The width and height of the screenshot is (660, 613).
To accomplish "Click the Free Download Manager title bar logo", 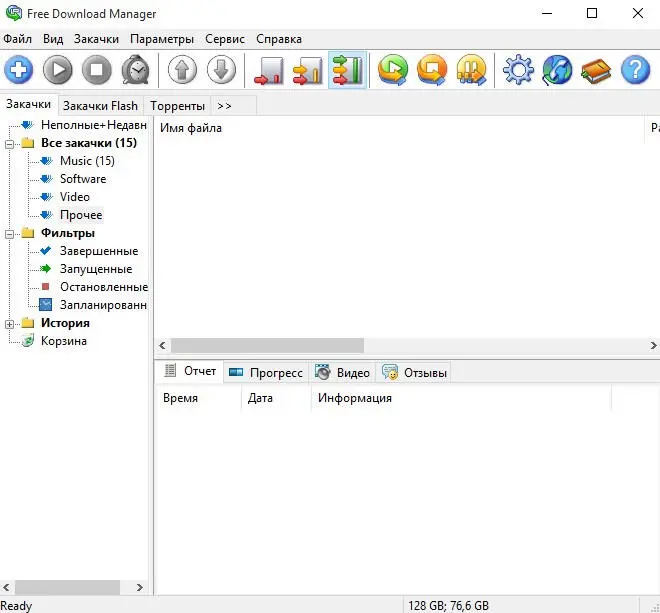I will tap(13, 13).
